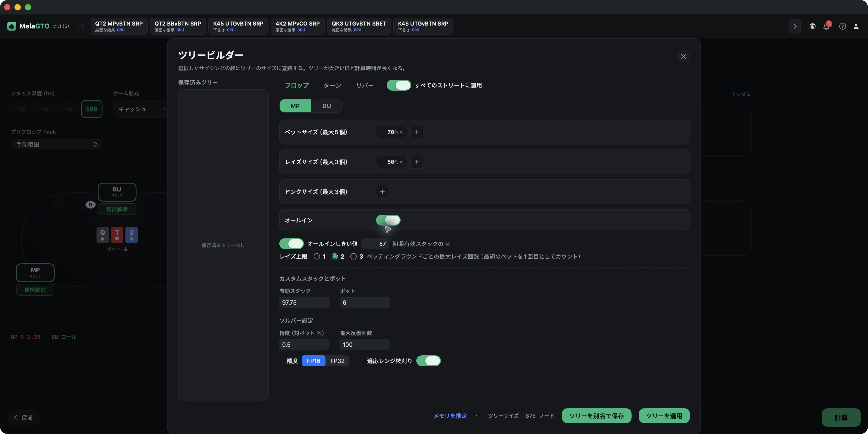Click the apply tree button
The height and width of the screenshot is (434, 868).
pyautogui.click(x=664, y=416)
